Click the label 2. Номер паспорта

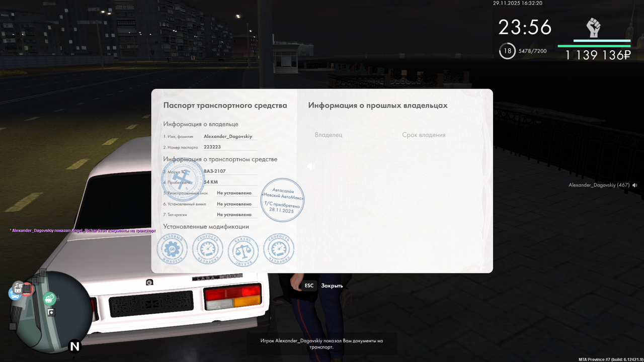click(x=180, y=147)
